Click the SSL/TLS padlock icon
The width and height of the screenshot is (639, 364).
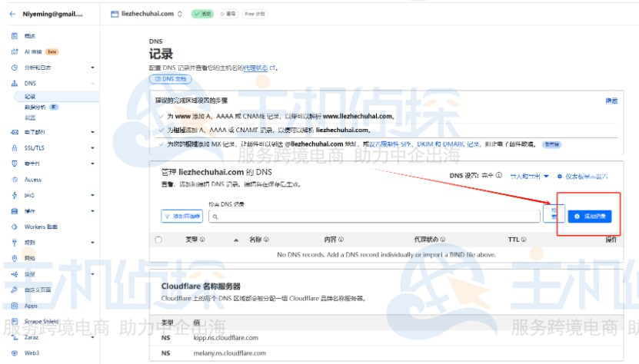pos(15,147)
